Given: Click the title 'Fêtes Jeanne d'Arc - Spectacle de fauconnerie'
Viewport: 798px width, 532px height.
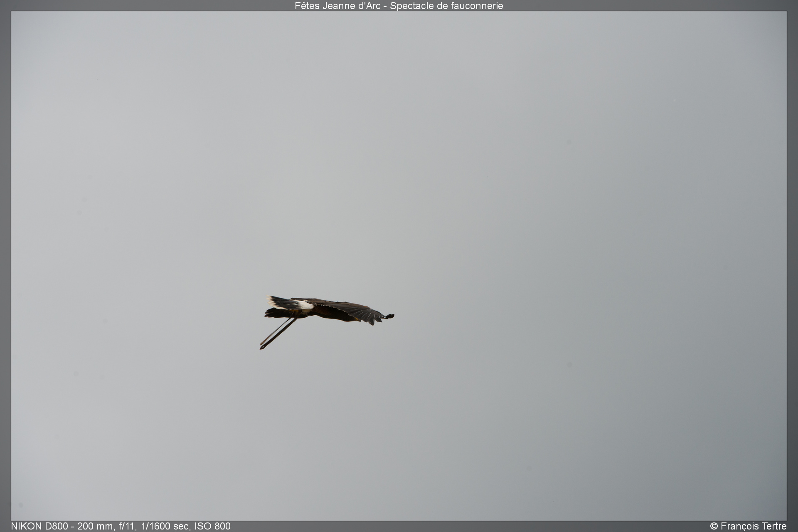Looking at the screenshot, I should point(399,6).
